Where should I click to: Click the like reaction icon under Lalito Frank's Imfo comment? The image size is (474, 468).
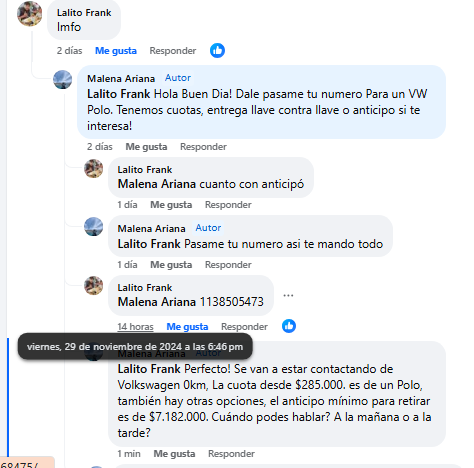tap(217, 51)
